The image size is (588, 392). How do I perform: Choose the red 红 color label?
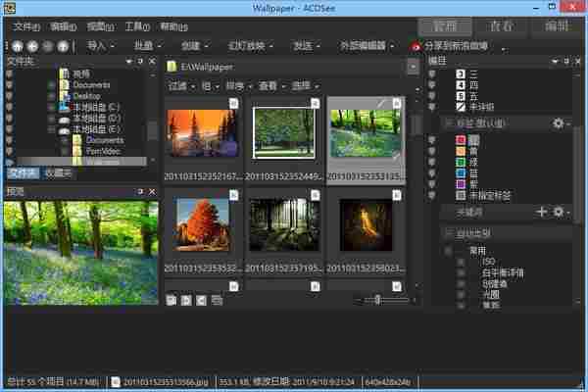pyautogui.click(x=461, y=140)
